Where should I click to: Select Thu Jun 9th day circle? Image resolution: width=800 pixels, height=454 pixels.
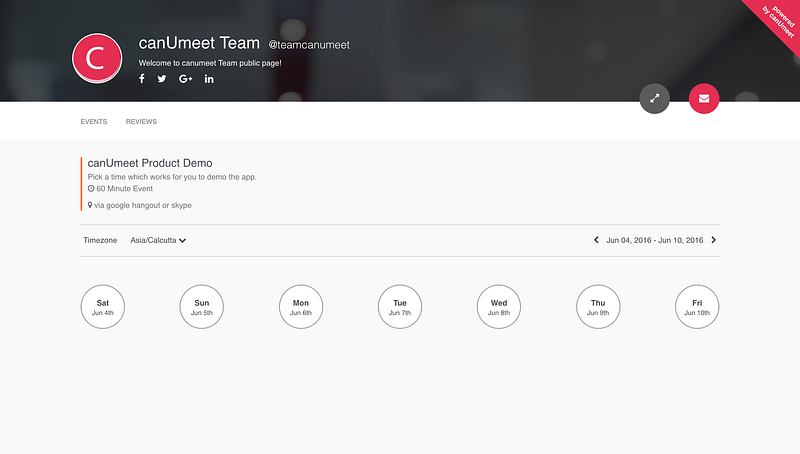[598, 307]
